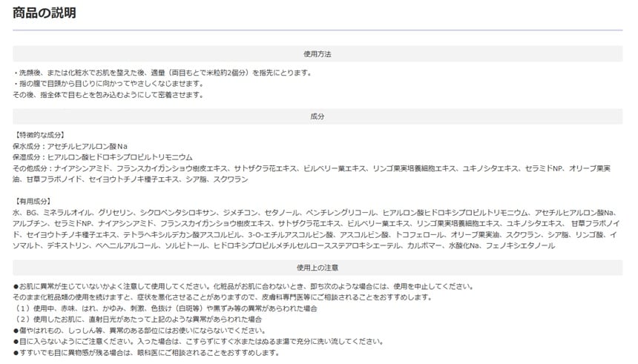Click the bullet starting 傷やはれもの

[x=138, y=331]
